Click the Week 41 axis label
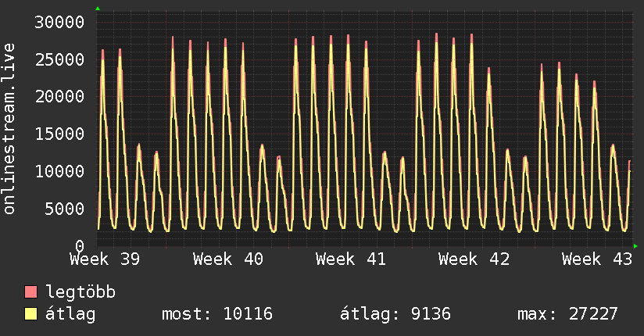 [x=351, y=259]
